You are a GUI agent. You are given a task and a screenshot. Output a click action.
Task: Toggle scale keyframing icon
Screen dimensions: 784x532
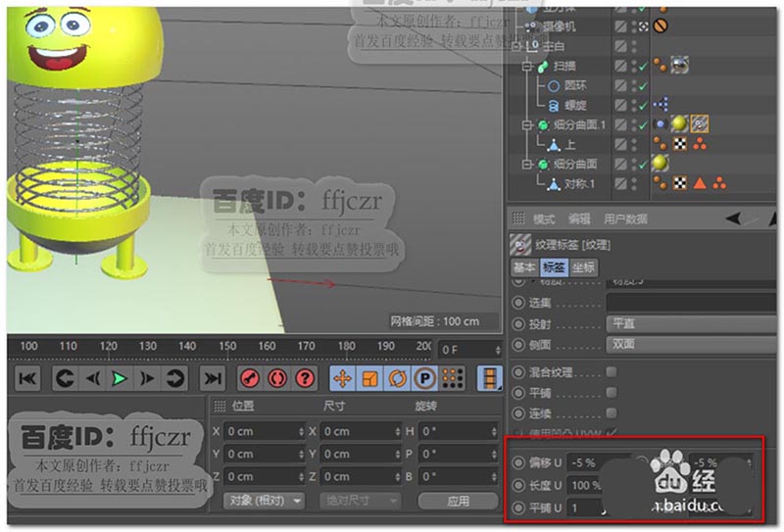click(370, 378)
